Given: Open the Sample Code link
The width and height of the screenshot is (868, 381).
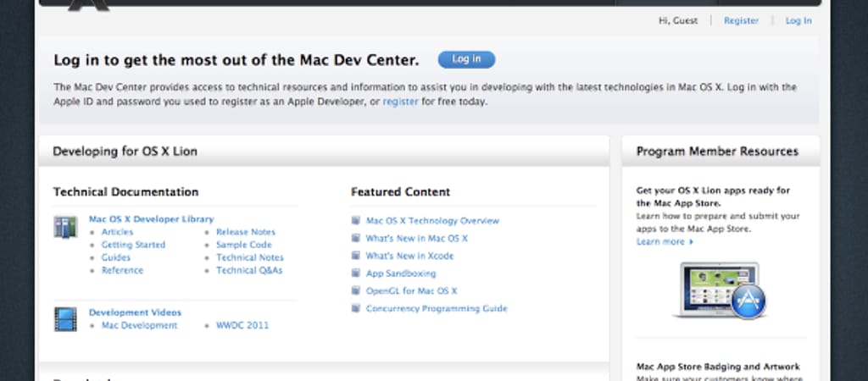Looking at the screenshot, I should 243,245.
